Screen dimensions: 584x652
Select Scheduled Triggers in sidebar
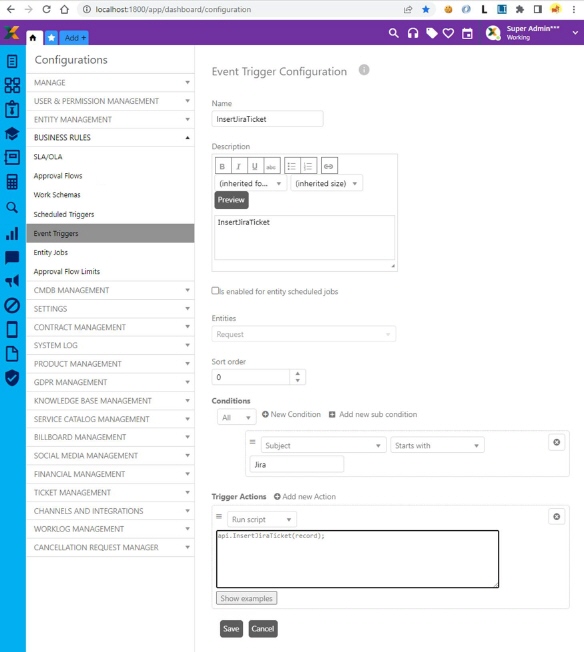pyautogui.click(x=64, y=214)
